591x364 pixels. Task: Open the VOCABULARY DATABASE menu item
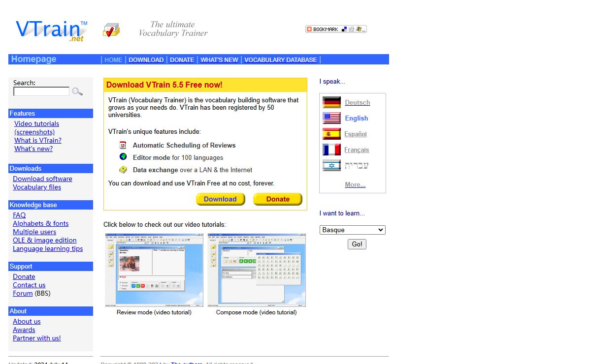click(281, 60)
